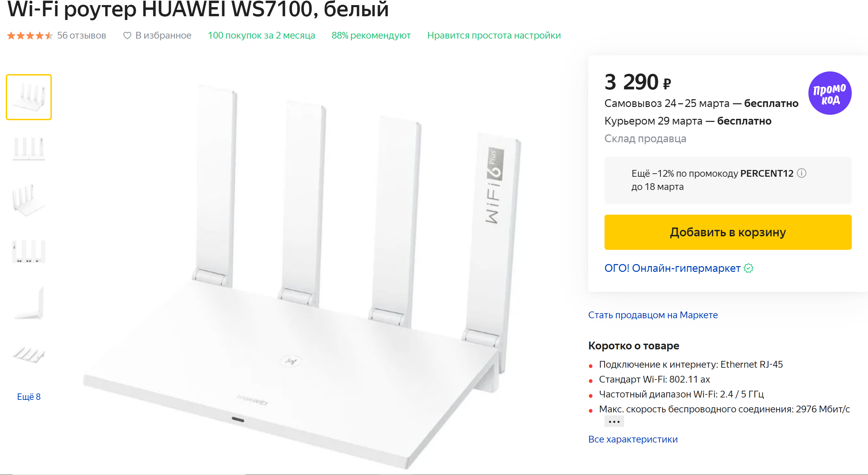Screen dimensions: 868x475
Task: Click the orange star rating
Action: pyautogui.click(x=30, y=36)
